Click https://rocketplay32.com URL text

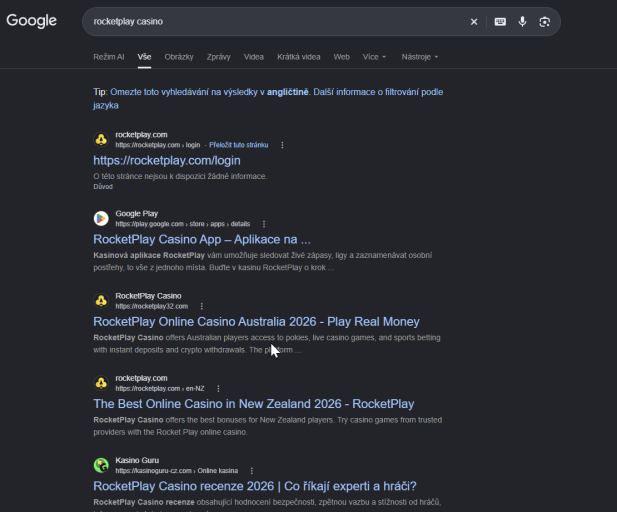[x=151, y=306]
